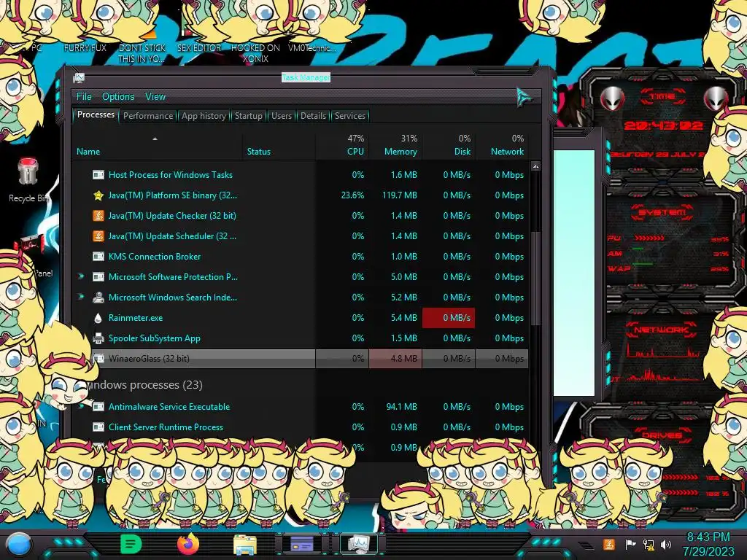Switch to the Services tab
This screenshot has height=560, width=747.
(x=349, y=116)
